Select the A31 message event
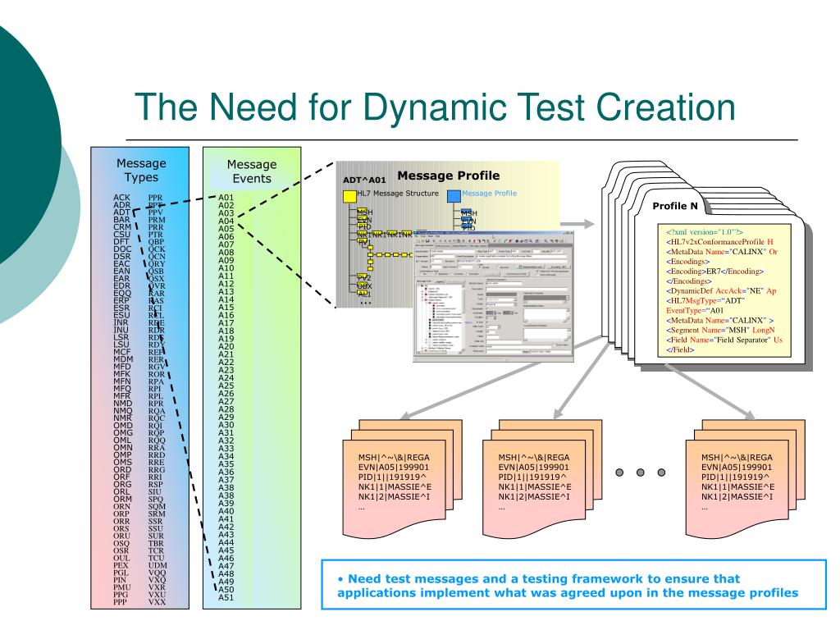 pos(226,433)
